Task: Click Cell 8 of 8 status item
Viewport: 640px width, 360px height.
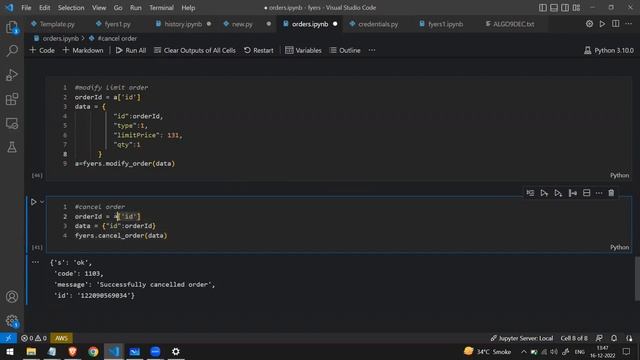Action: (x=574, y=338)
